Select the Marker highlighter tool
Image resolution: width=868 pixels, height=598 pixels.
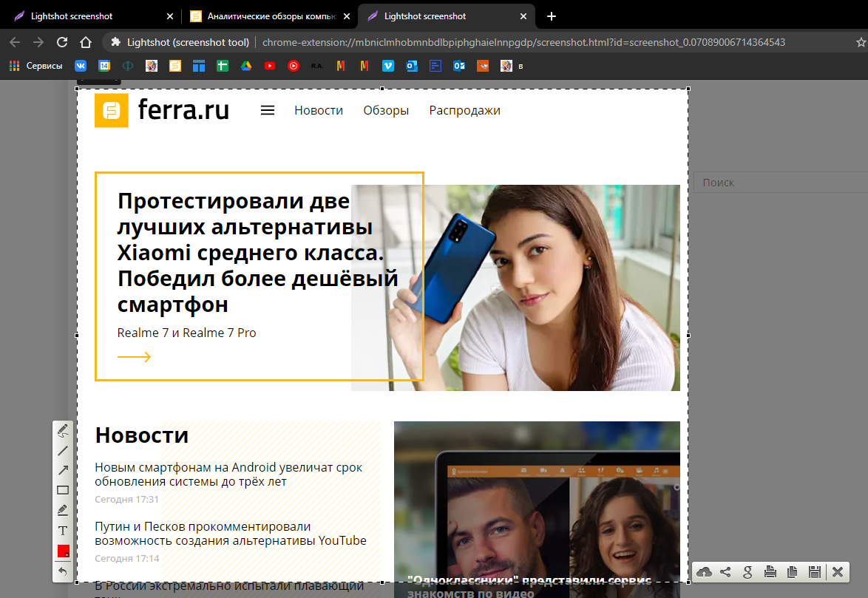63,510
